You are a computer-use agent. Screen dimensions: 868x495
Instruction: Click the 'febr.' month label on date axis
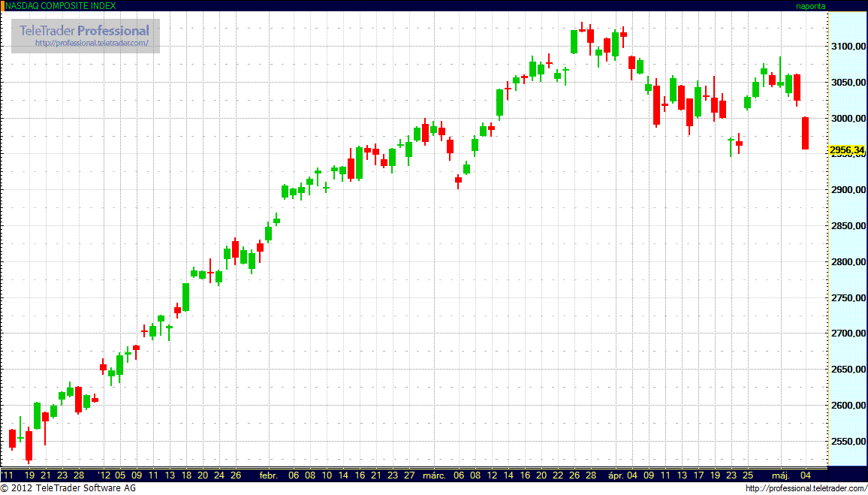[x=268, y=475]
